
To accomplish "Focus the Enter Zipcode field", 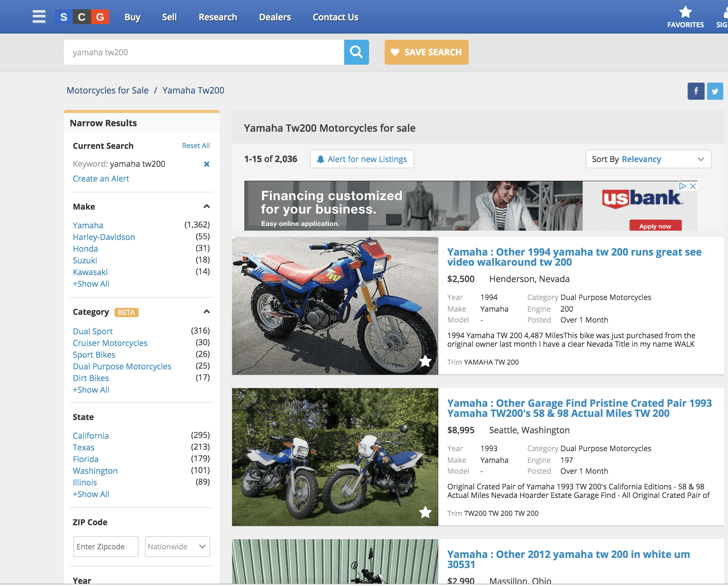I will point(106,546).
